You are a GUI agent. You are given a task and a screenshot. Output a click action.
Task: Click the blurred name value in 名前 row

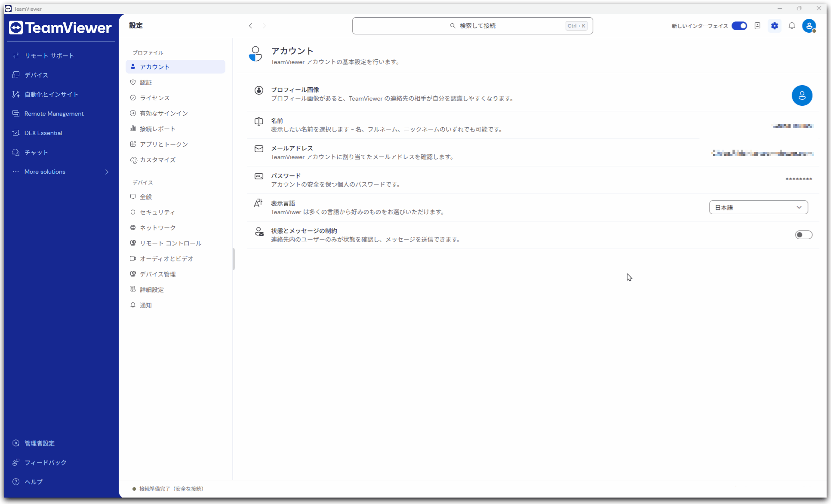pos(793,126)
